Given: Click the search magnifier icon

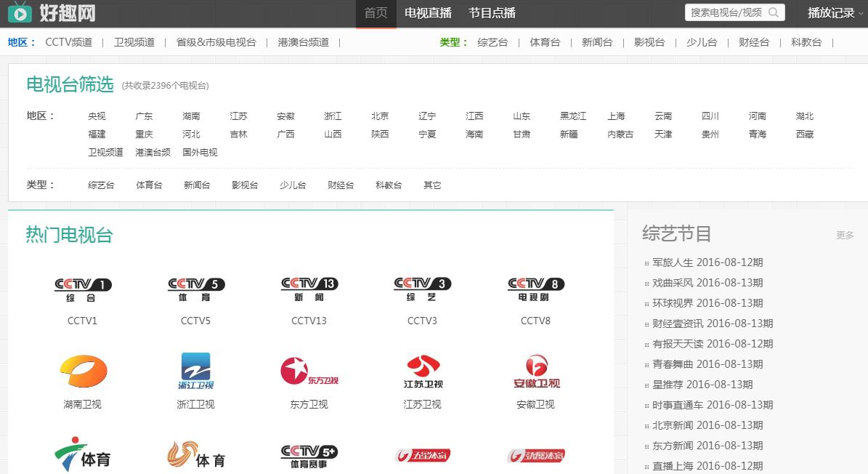Looking at the screenshot, I should pos(774,12).
